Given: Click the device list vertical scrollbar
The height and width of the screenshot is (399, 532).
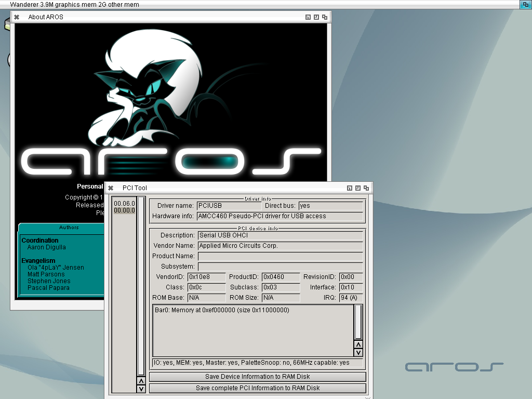Looking at the screenshot, I should pos(141,286).
